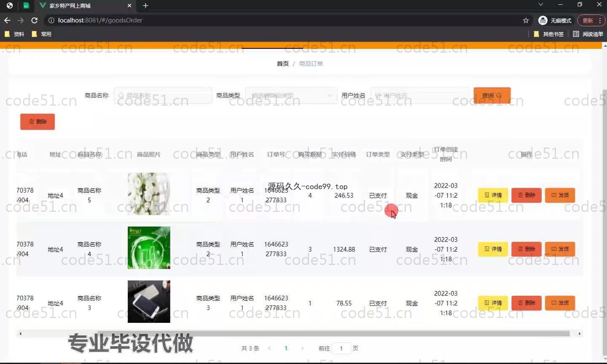View 详情 for 商品名称5 order

pyautogui.click(x=493, y=195)
